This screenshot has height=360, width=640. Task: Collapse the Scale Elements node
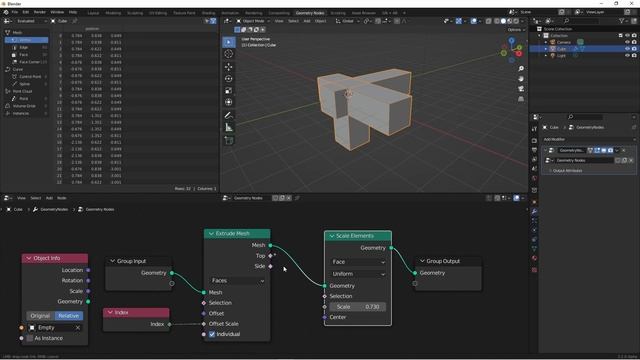332,236
